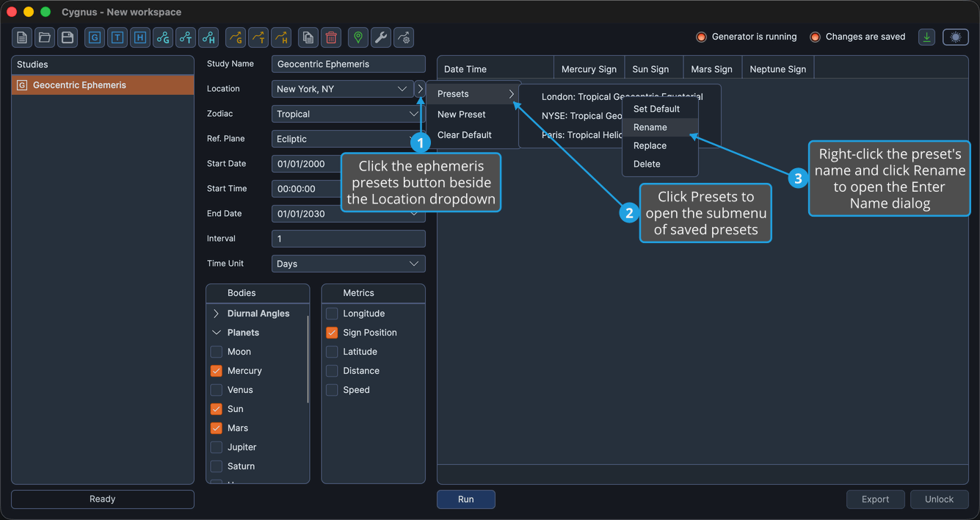Screen dimensions: 980x520
Task: Click the Bodies list vertical scrollbar
Action: [308, 360]
